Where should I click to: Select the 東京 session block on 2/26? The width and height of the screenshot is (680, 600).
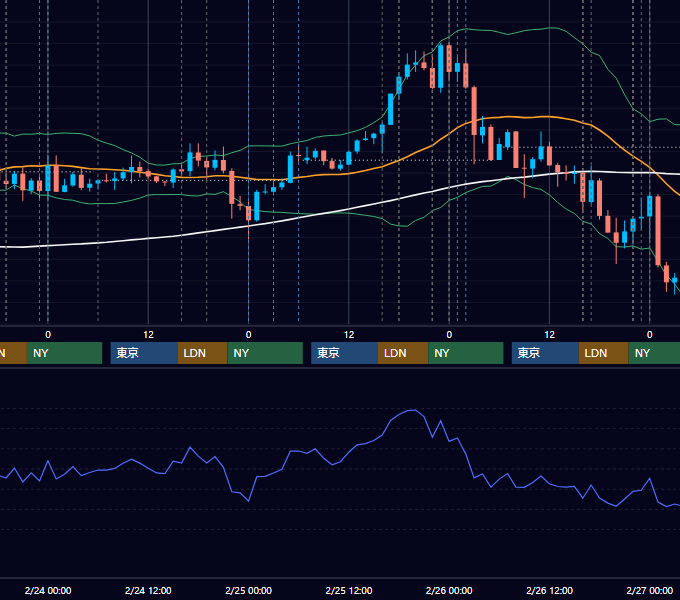click(x=545, y=353)
